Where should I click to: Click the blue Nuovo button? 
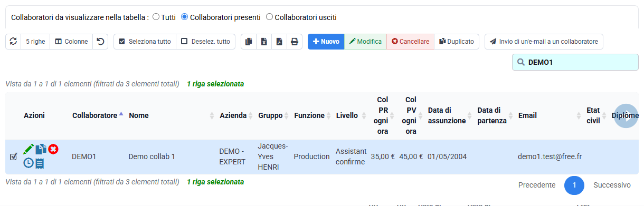(x=326, y=42)
